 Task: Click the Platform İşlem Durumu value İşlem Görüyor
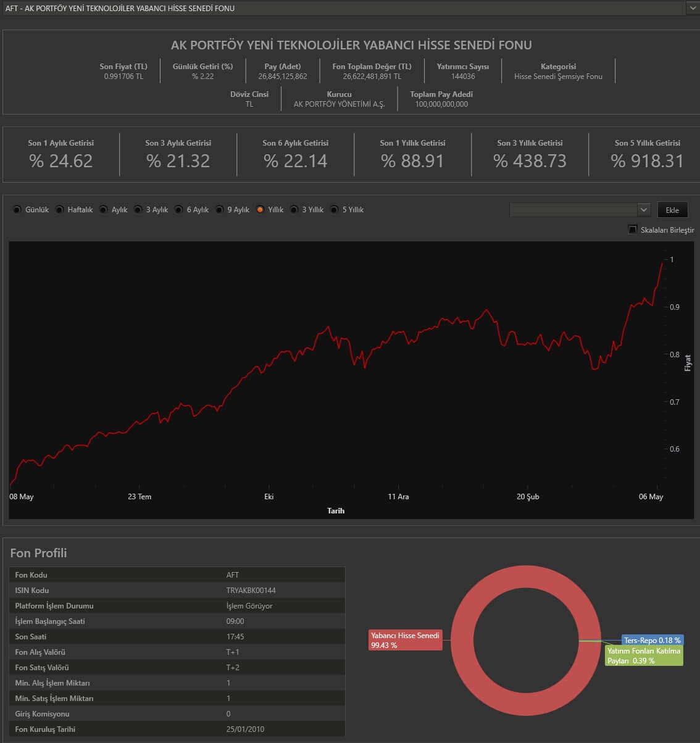coord(249,606)
